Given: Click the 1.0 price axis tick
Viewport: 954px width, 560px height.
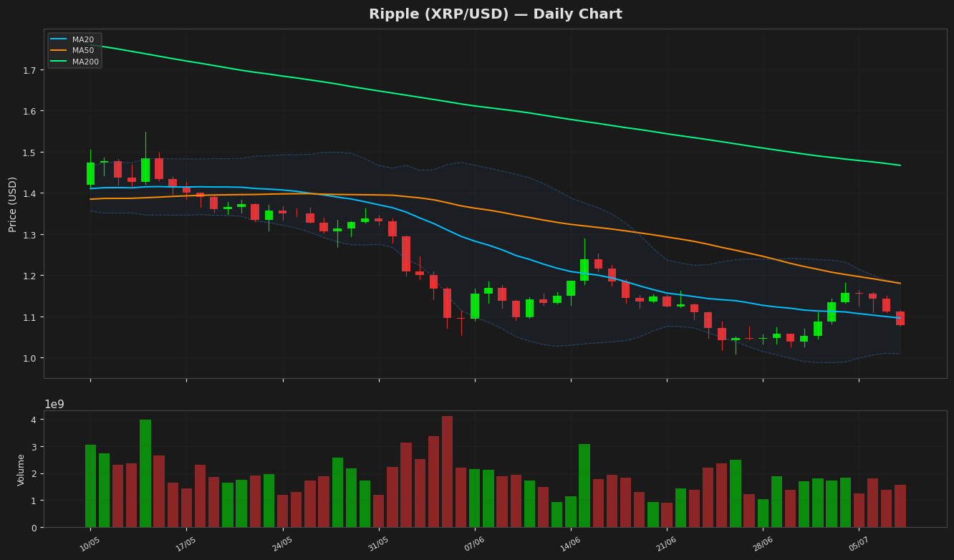Looking at the screenshot, I should [29, 358].
